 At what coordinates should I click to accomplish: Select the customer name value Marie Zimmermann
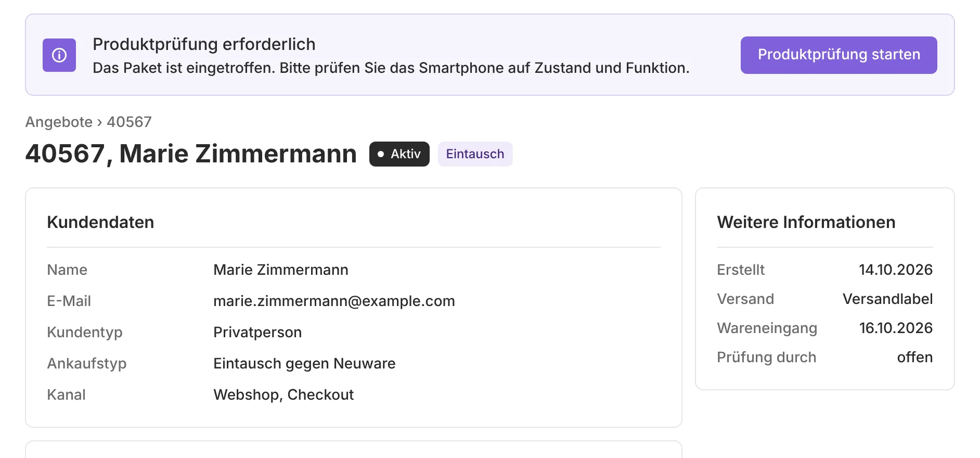[x=281, y=270]
